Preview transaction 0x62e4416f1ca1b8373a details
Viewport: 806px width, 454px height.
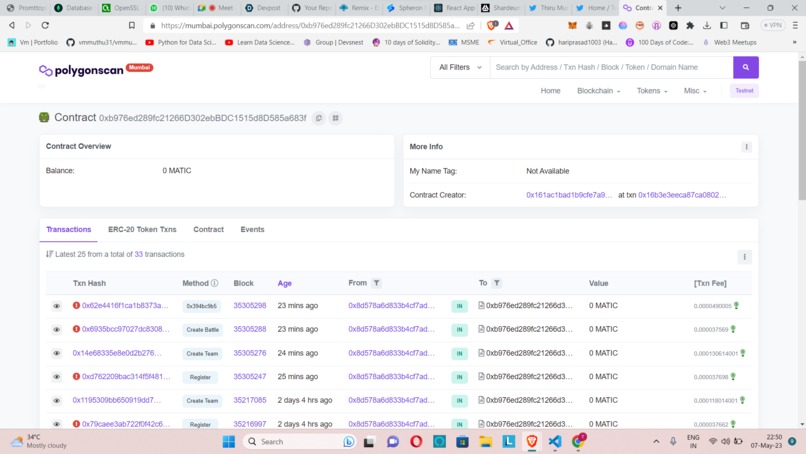pos(57,306)
